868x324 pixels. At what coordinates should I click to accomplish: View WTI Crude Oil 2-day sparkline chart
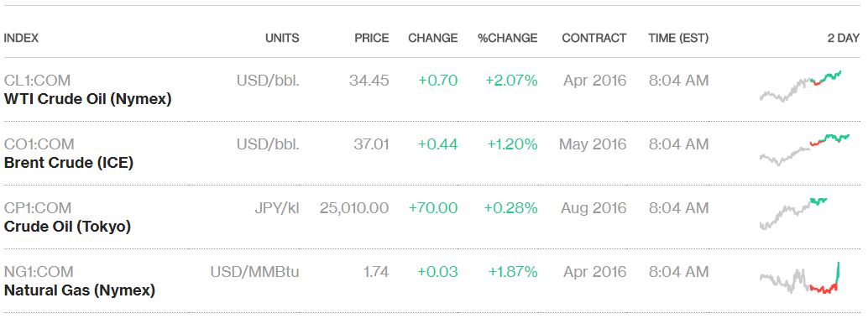coord(801,86)
